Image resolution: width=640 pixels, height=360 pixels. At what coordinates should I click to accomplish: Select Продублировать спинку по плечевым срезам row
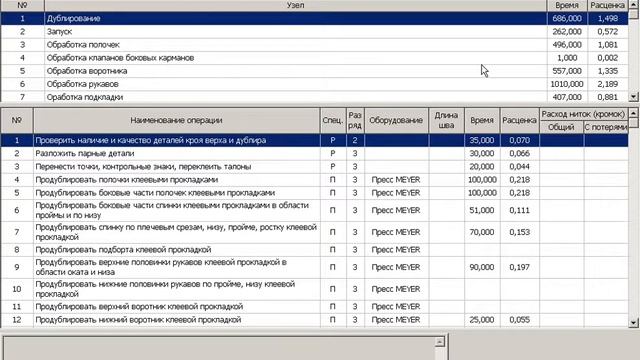pyautogui.click(x=314, y=232)
